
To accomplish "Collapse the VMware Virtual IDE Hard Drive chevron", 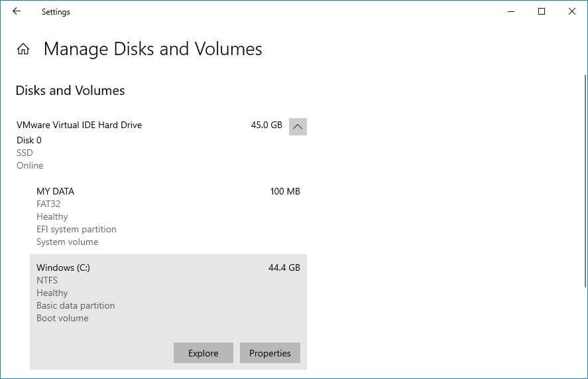I will point(298,126).
